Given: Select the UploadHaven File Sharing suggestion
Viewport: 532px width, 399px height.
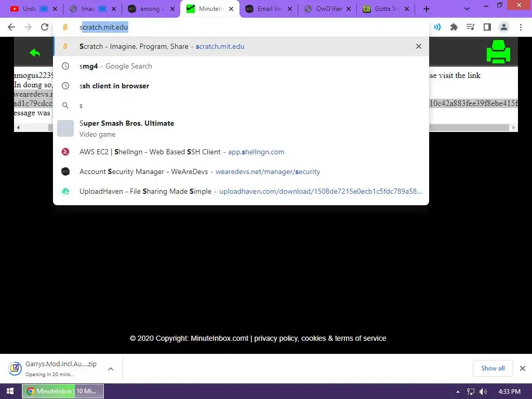Looking at the screenshot, I should 241,191.
